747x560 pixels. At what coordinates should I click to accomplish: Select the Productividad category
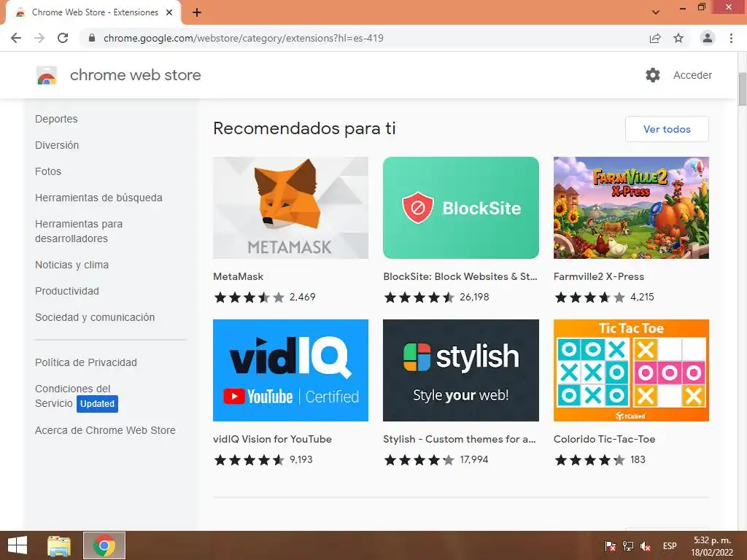point(67,291)
